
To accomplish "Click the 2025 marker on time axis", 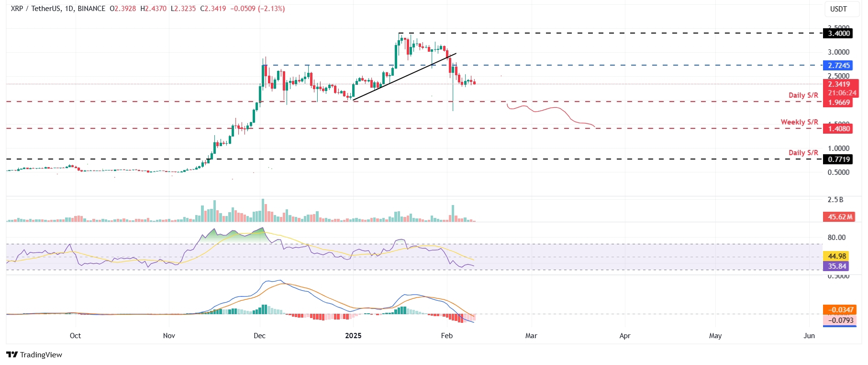I will pyautogui.click(x=353, y=336).
